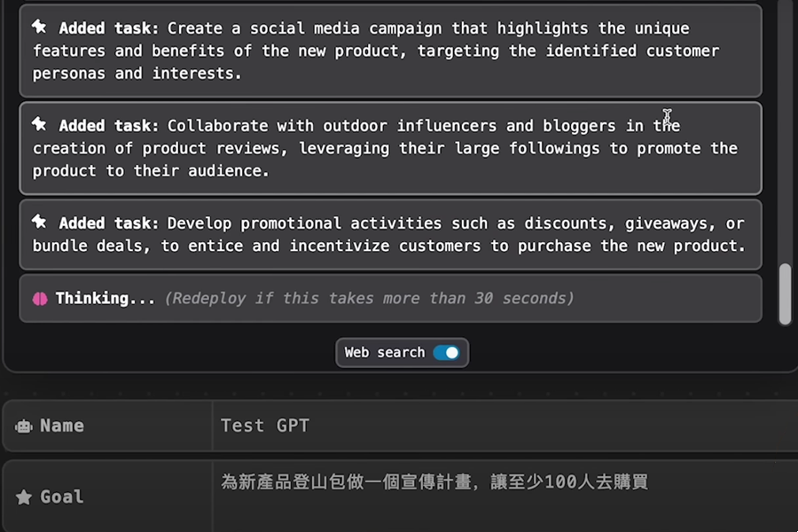Click the scrollbar track above the thumb

coord(785,133)
